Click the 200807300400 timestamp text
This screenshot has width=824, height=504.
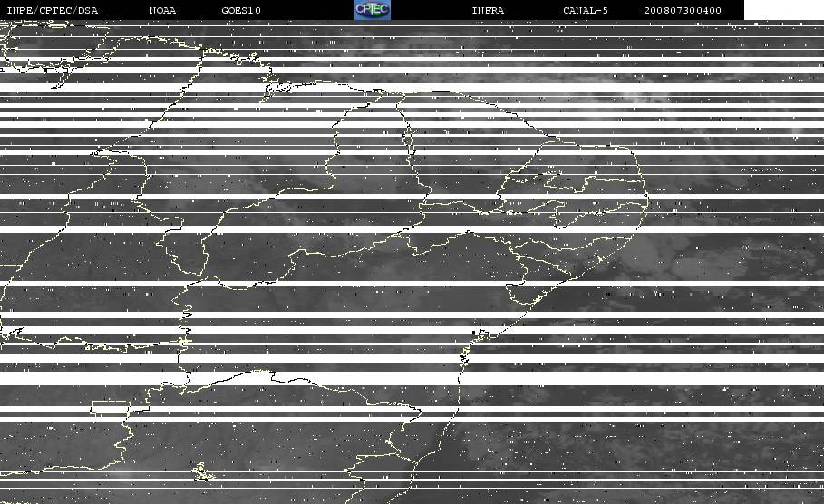coord(683,11)
